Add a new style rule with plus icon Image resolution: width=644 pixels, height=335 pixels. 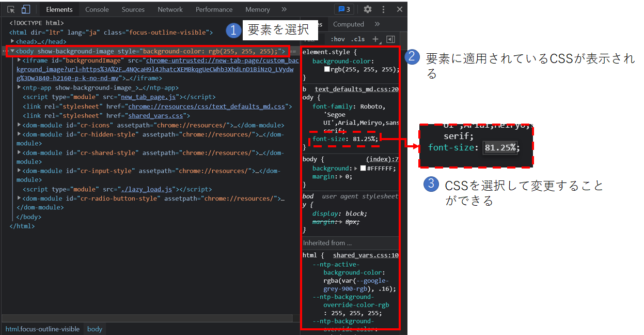pyautogui.click(x=375, y=39)
